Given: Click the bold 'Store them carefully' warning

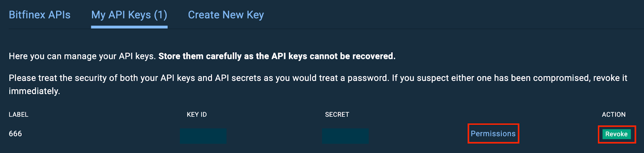Looking at the screenshot, I should pyautogui.click(x=277, y=56).
